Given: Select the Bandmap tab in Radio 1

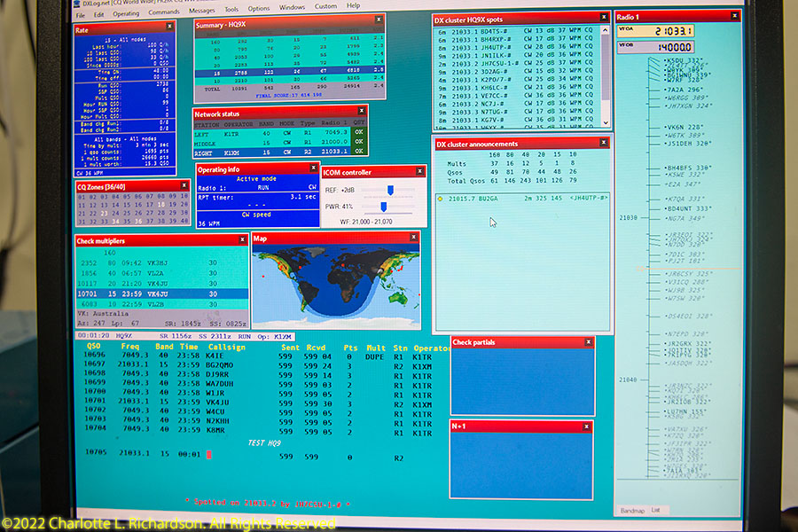Looking at the screenshot, I should click(x=631, y=510).
